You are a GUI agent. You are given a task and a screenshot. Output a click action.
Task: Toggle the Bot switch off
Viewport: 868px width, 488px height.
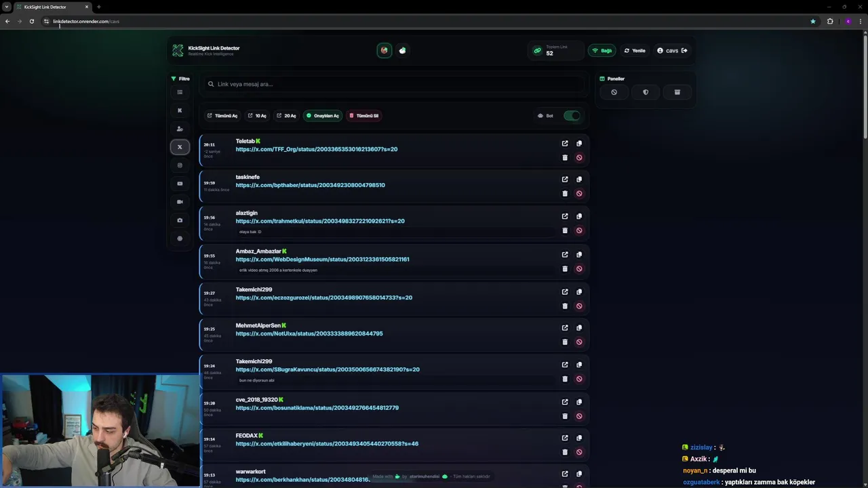pos(572,116)
